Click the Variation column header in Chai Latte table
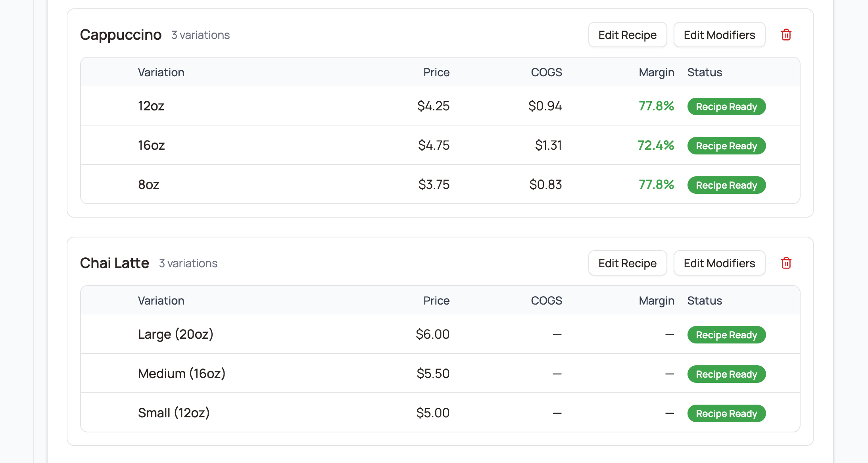 (x=161, y=300)
